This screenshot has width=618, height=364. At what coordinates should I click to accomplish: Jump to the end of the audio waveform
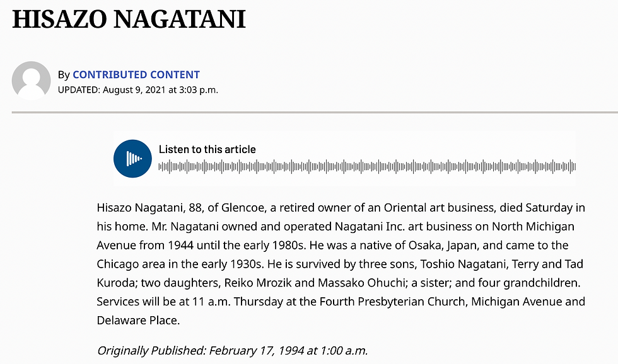point(574,166)
